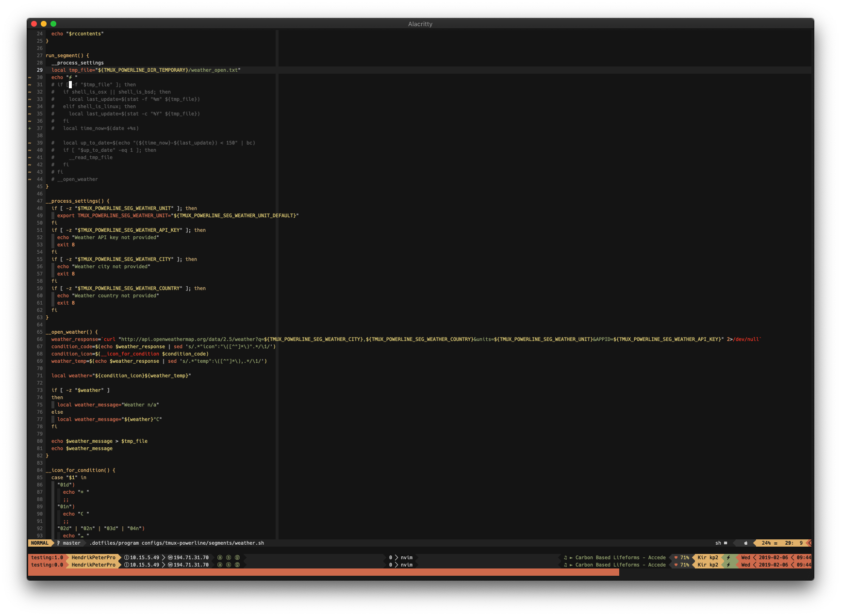This screenshot has width=841, height=616.
Task: Click the circled-s icon after the IP addresses
Action: [x=228, y=557]
